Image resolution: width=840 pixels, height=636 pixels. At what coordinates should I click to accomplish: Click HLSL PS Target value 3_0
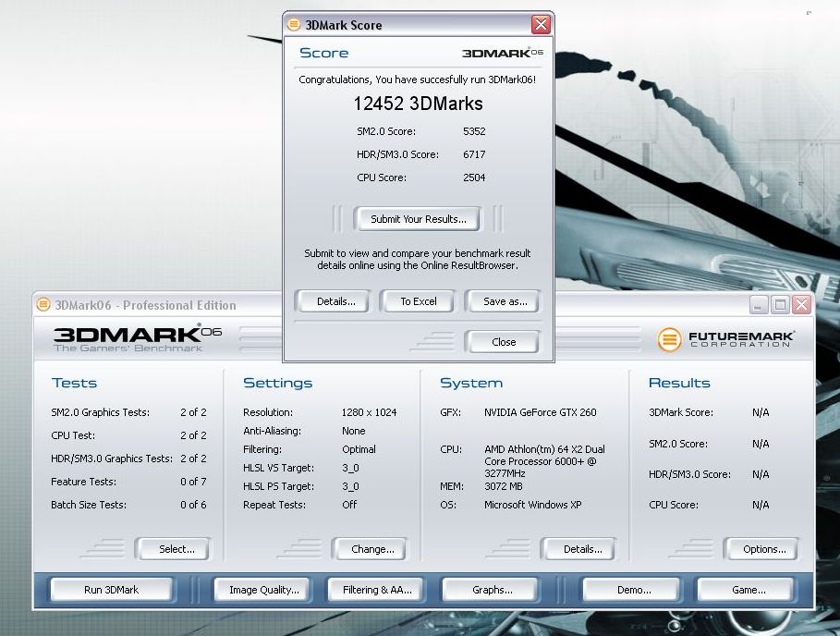pos(350,486)
